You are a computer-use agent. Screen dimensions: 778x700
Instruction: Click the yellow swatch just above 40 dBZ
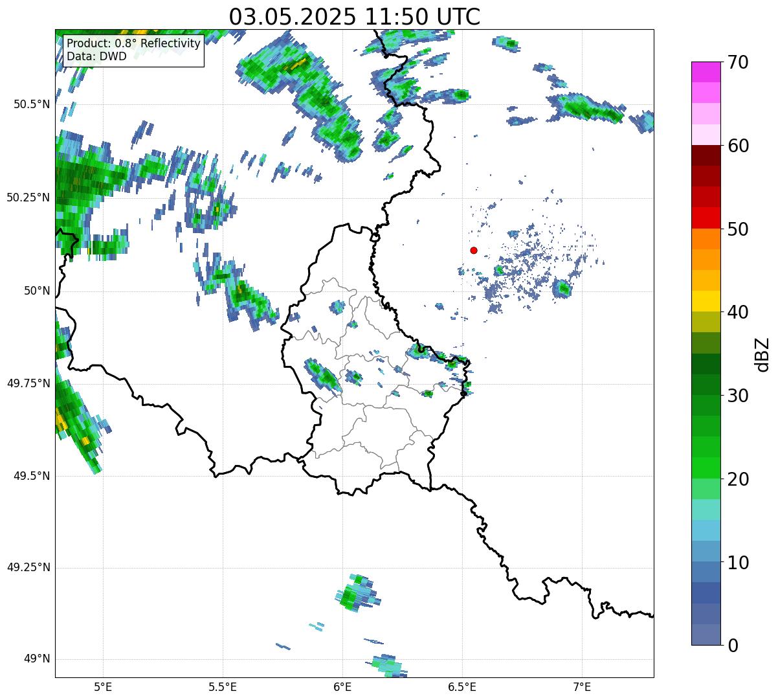706,301
